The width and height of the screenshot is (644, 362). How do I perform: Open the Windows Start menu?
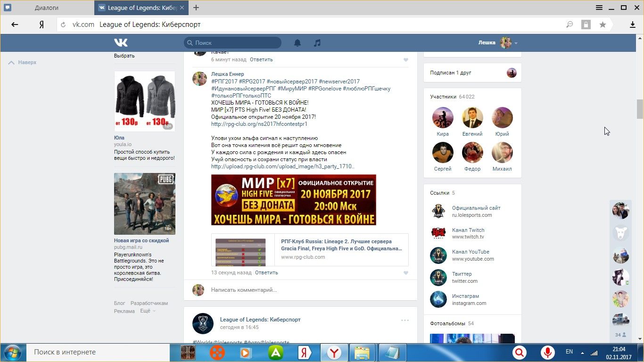pyautogui.click(x=13, y=353)
